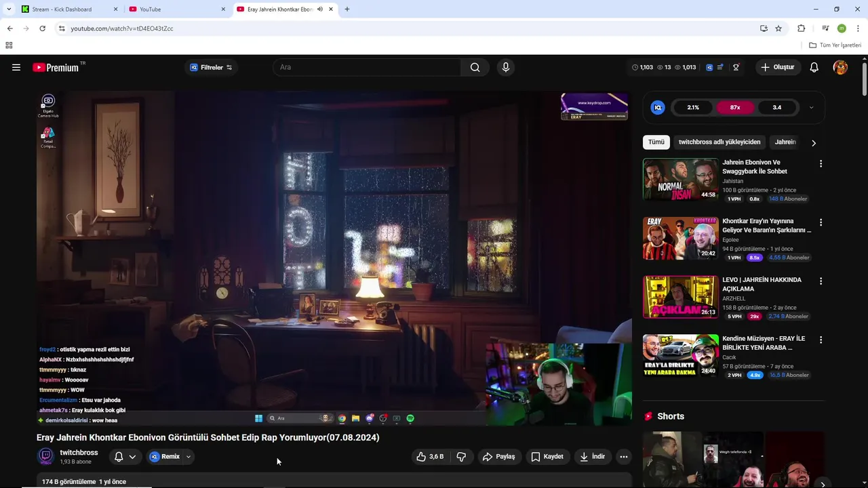Show more filter chips with right arrow

(814, 143)
